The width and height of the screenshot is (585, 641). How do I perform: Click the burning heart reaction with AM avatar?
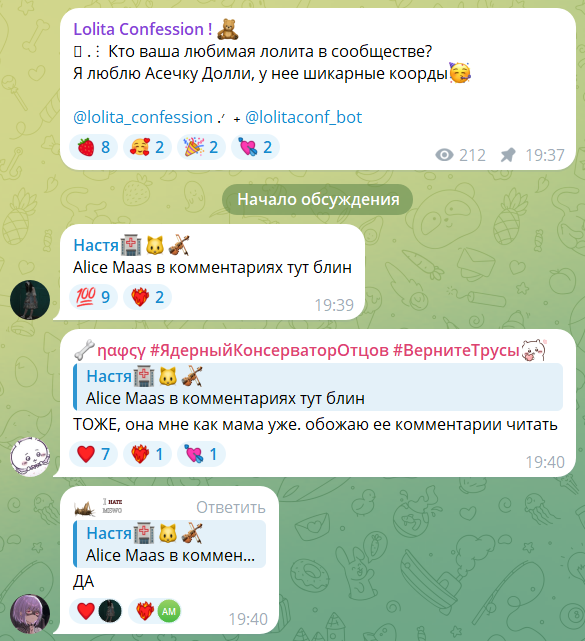(155, 611)
